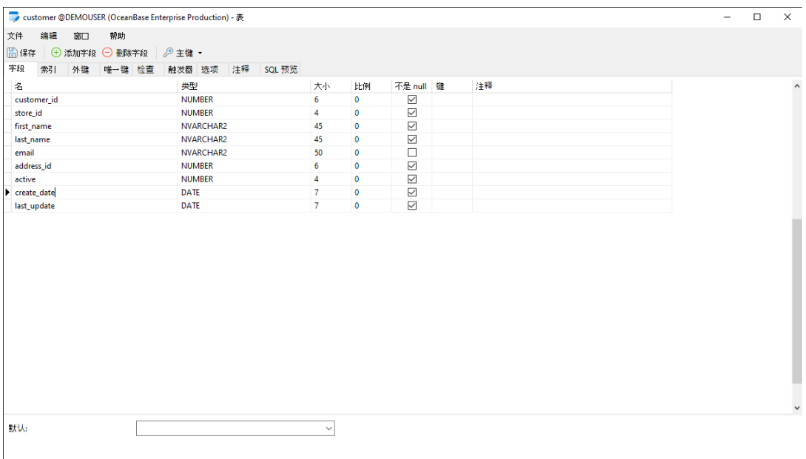This screenshot has width=806, height=459.
Task: Toggle the not-null checkbox for email
Action: click(x=411, y=153)
